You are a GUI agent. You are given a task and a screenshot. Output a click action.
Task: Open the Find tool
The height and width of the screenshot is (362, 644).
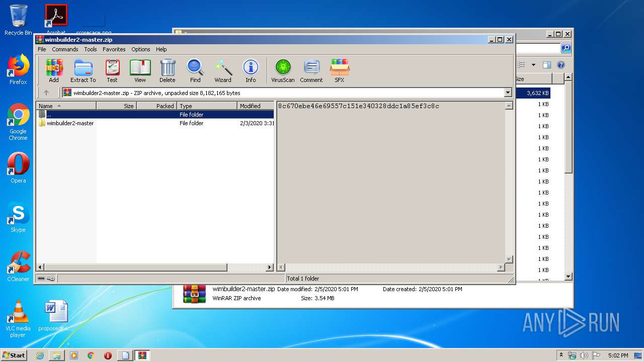pyautogui.click(x=195, y=70)
